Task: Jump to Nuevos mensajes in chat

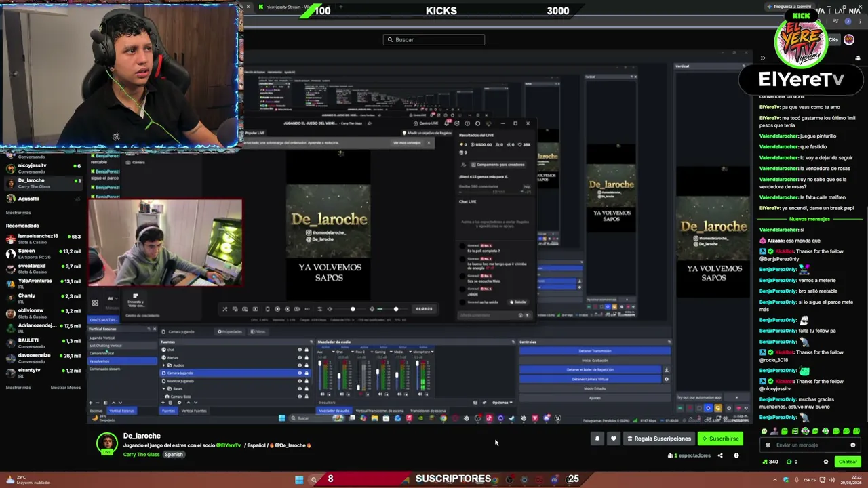Action: coord(809,219)
